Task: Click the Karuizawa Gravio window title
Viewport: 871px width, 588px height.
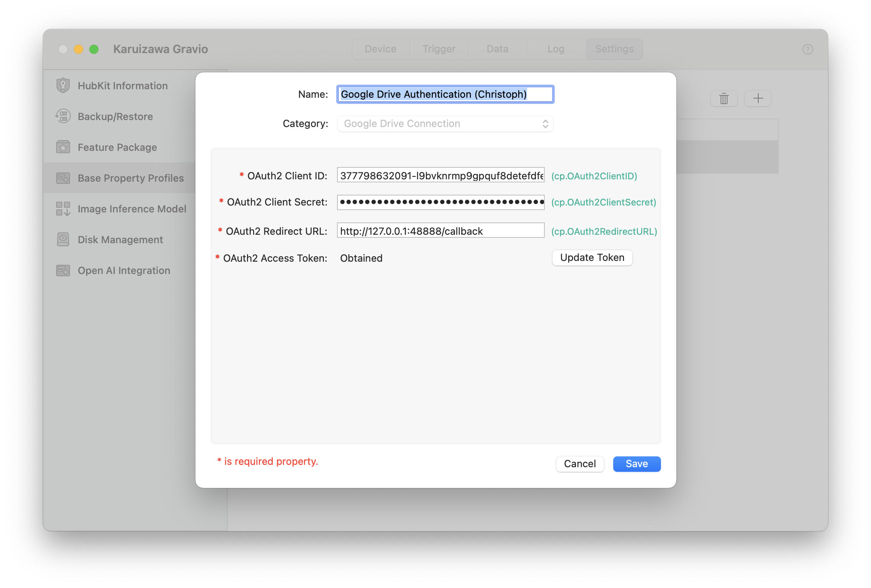Action: point(160,49)
